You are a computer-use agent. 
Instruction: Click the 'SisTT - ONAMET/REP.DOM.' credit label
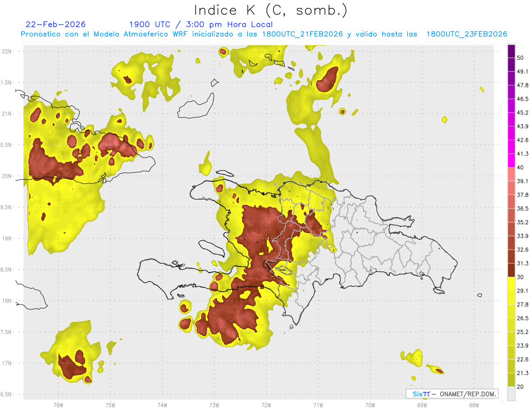click(452, 394)
